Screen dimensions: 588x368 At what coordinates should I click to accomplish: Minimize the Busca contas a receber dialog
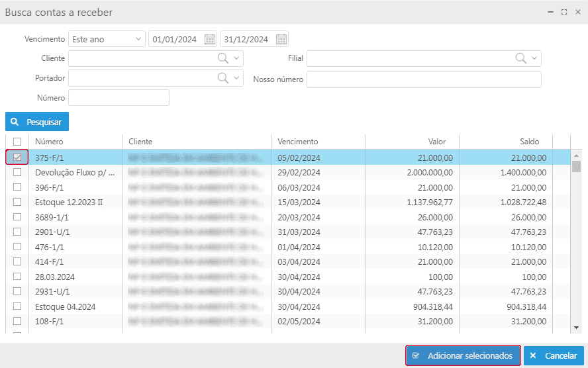pos(550,12)
